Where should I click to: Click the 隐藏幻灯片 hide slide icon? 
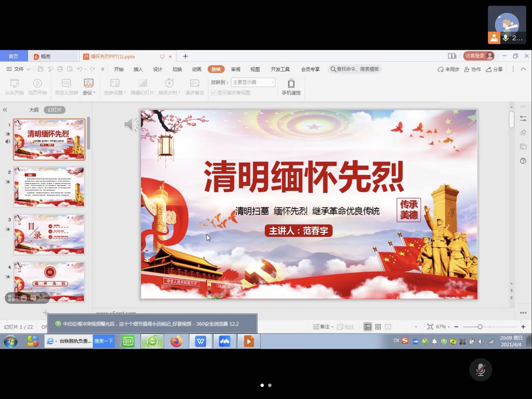tap(142, 83)
